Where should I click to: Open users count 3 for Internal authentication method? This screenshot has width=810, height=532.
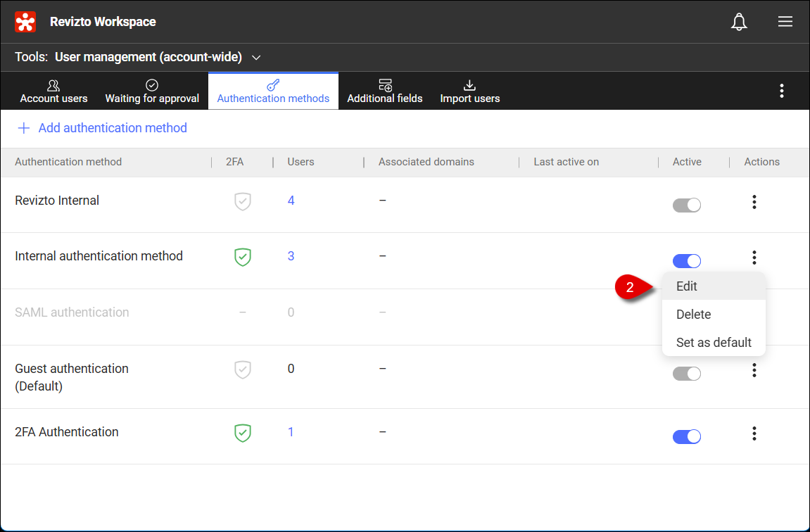pyautogui.click(x=291, y=256)
